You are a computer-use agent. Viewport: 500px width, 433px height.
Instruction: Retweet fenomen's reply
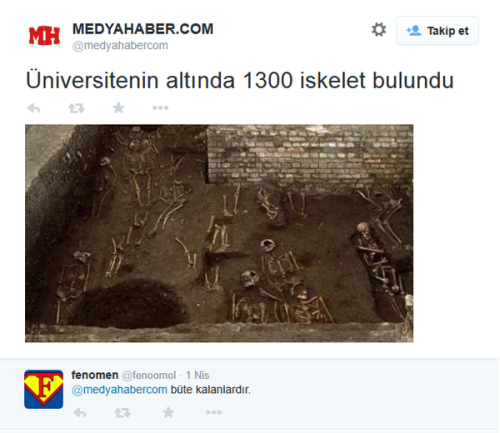(123, 413)
